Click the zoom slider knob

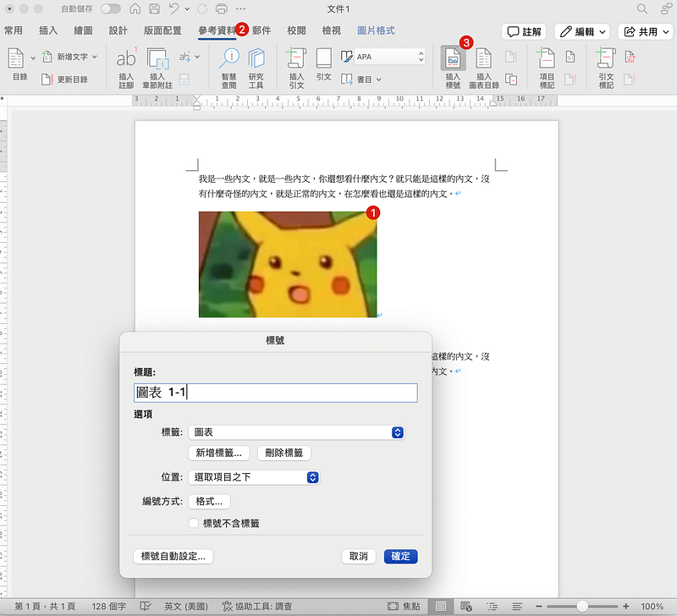(582, 606)
